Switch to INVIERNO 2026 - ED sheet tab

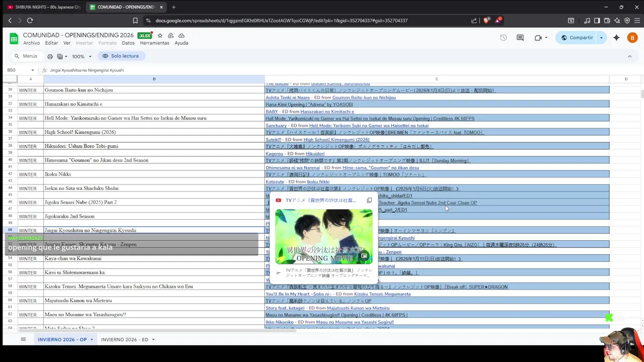coord(124,340)
